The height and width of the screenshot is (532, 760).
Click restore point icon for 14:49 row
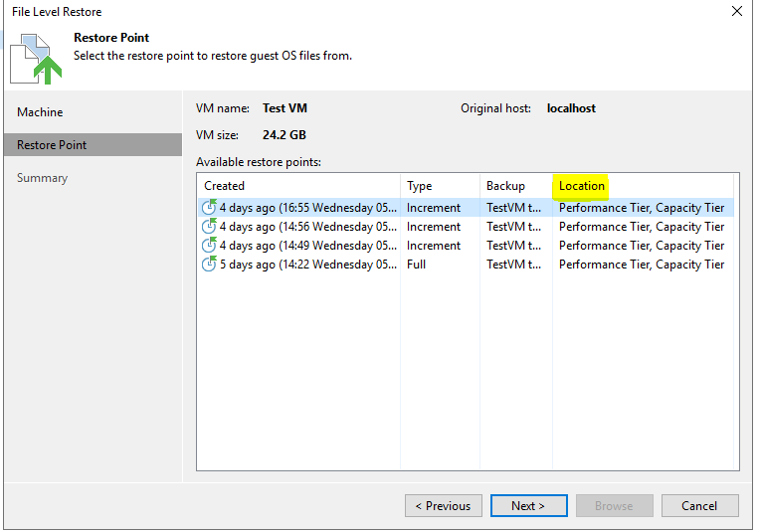pyautogui.click(x=209, y=245)
